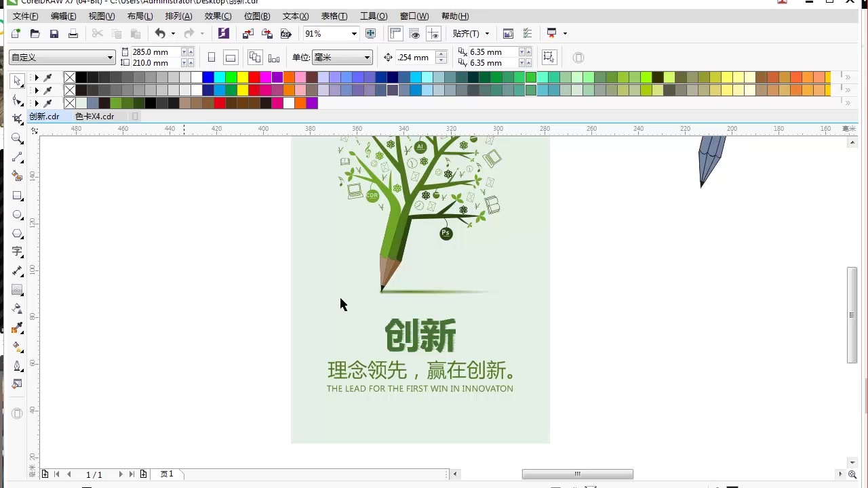Open the 位图(B) menu
Viewport: 868px width, 488px height.
pos(257,16)
